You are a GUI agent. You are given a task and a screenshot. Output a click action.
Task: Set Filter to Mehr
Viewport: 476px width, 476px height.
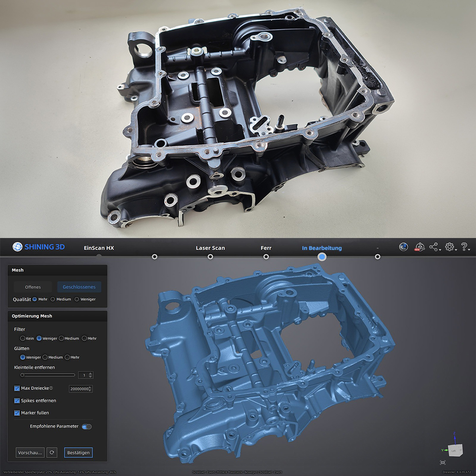coord(84,338)
